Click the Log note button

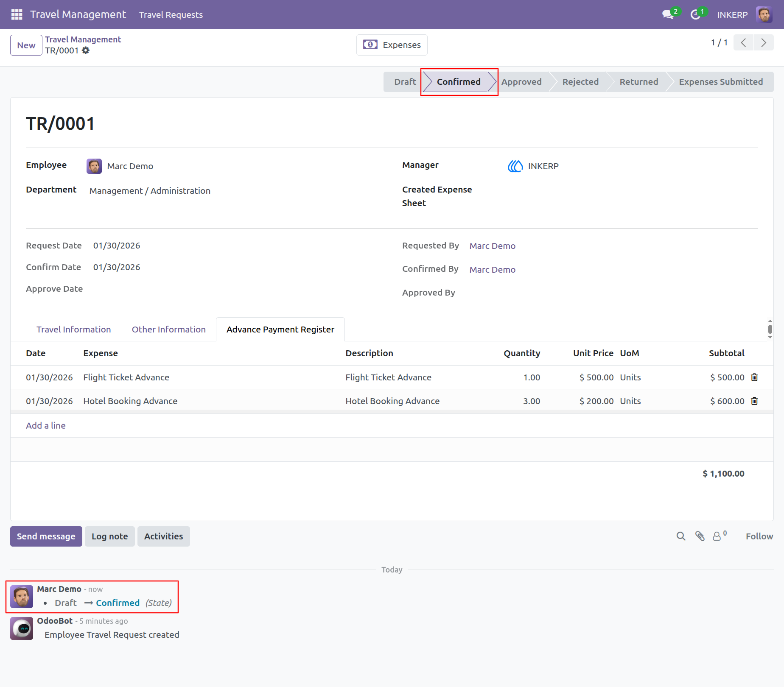pyautogui.click(x=109, y=536)
